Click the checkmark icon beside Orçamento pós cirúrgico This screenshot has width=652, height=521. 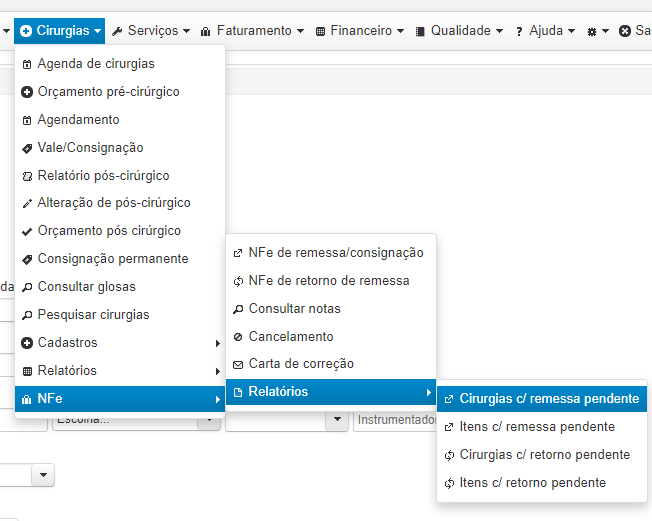[27, 232]
